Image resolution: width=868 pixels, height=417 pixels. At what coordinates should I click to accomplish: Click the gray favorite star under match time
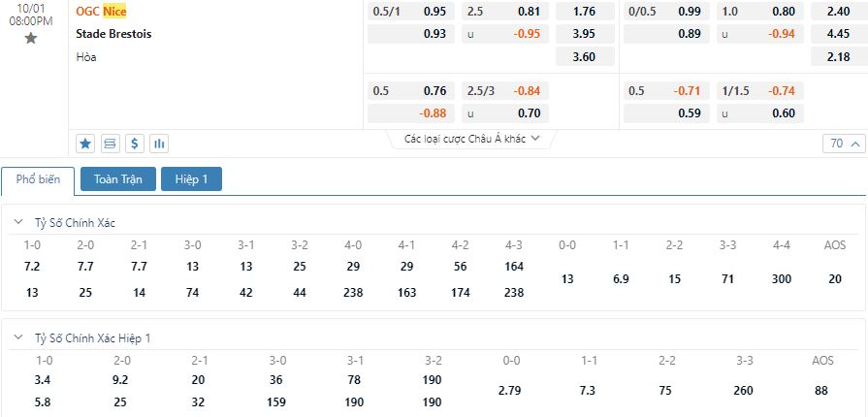click(x=30, y=38)
